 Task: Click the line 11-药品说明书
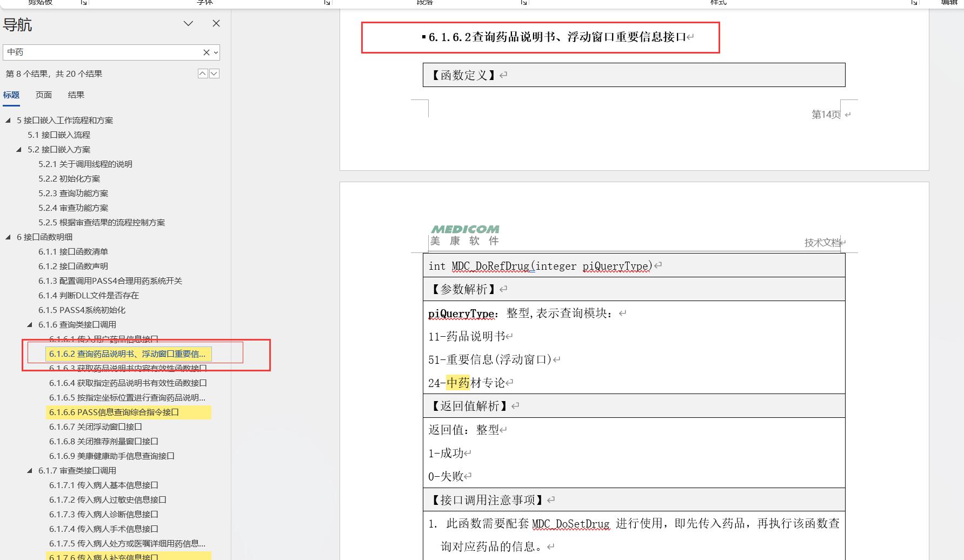pyautogui.click(x=467, y=337)
